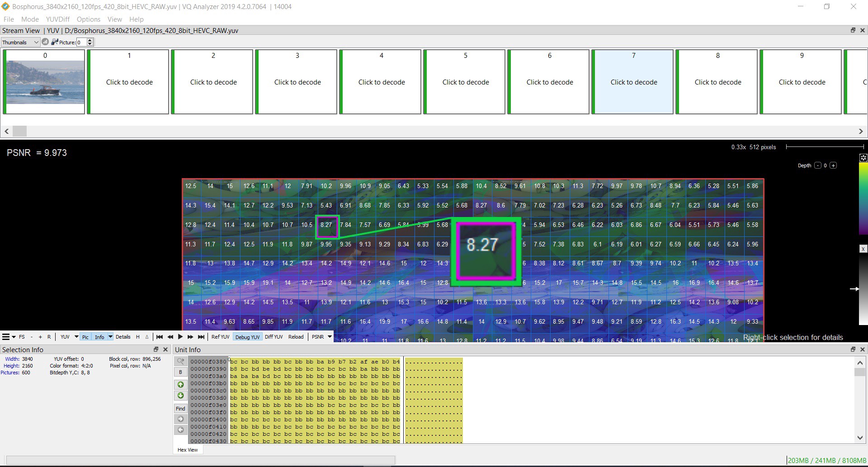This screenshot has width=868, height=467.
Task: Click the grayscale level slider bar
Action: (x=863, y=288)
